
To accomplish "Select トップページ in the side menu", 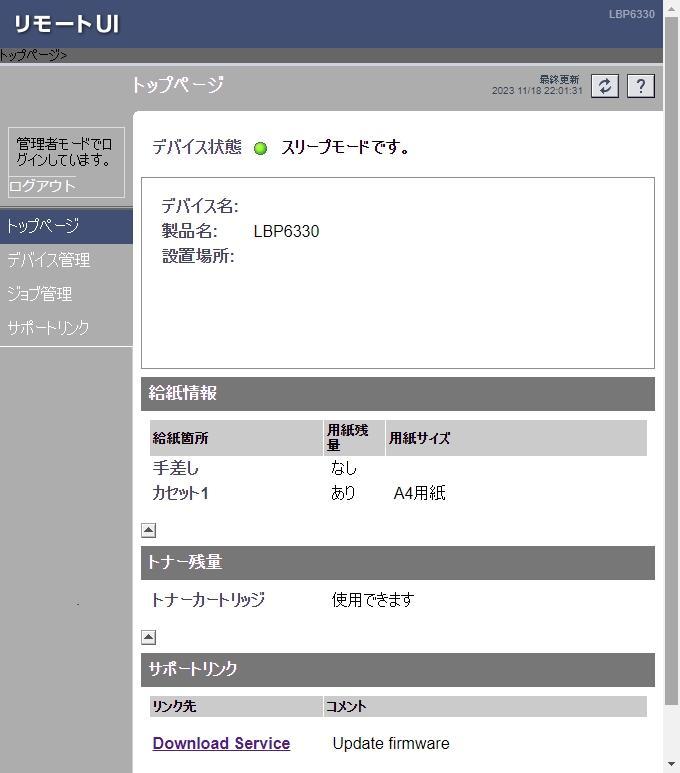I will tap(66, 226).
